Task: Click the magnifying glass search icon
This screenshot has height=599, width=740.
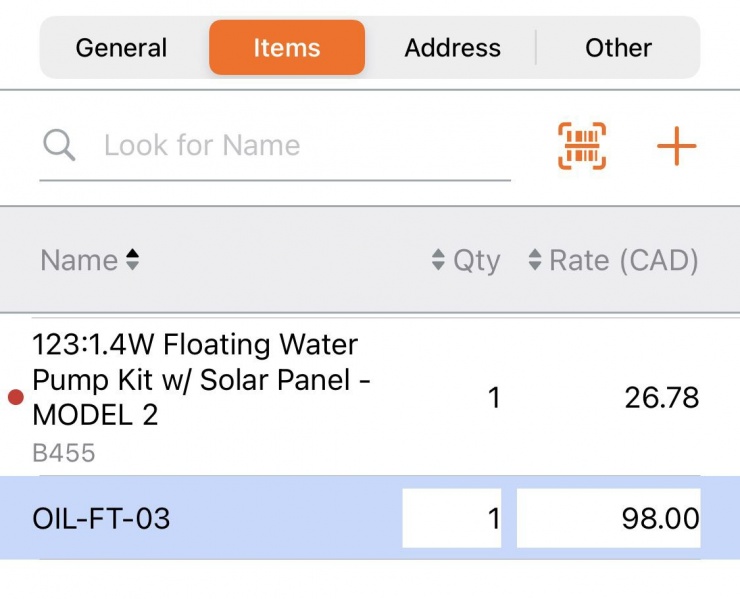Action: [60, 146]
